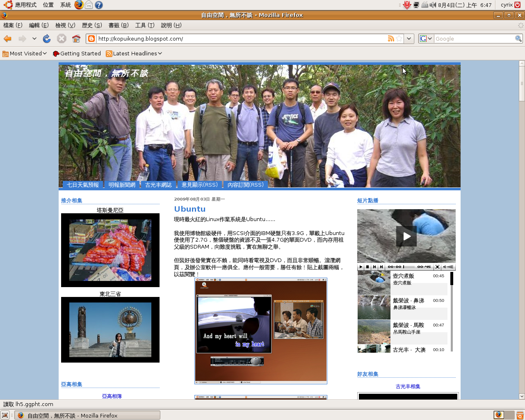The image size is (525, 420).
Task: Show desktop with bottom-left panel icon
Action: pos(5,415)
